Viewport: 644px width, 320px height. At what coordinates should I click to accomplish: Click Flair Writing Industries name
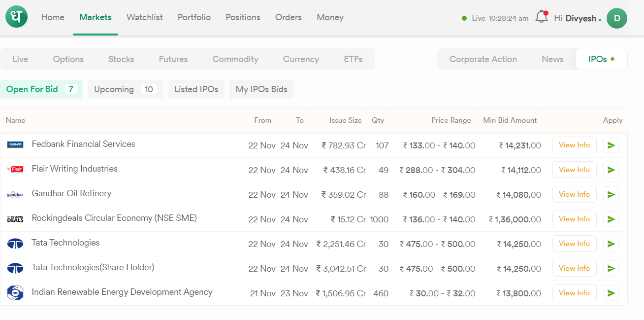[74, 169]
